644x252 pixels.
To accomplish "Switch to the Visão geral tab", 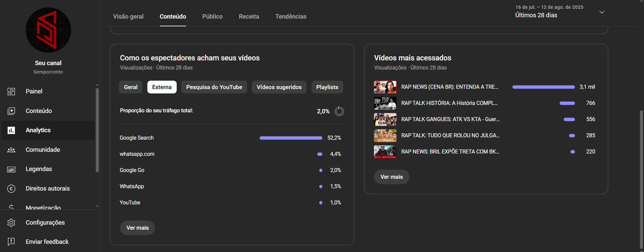I will click(x=128, y=17).
